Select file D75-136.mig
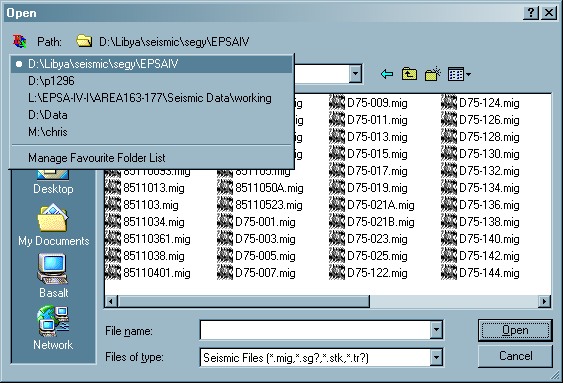564x385 pixels. (480, 205)
